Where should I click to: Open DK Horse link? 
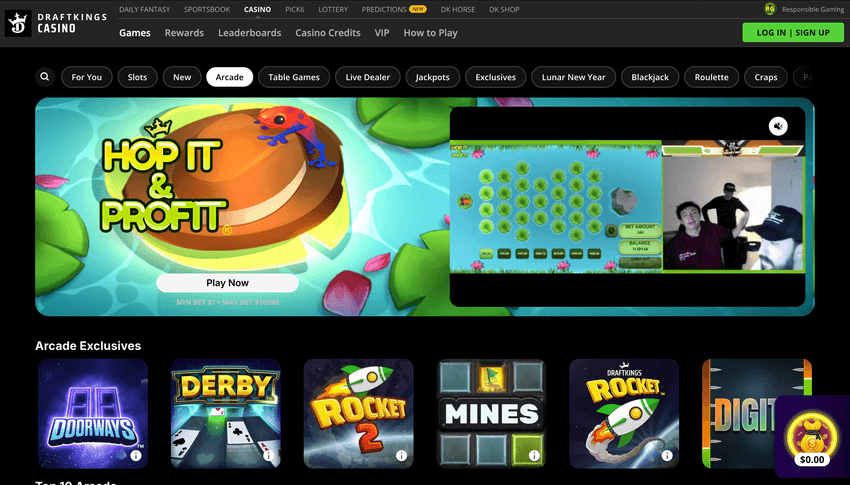tap(458, 9)
